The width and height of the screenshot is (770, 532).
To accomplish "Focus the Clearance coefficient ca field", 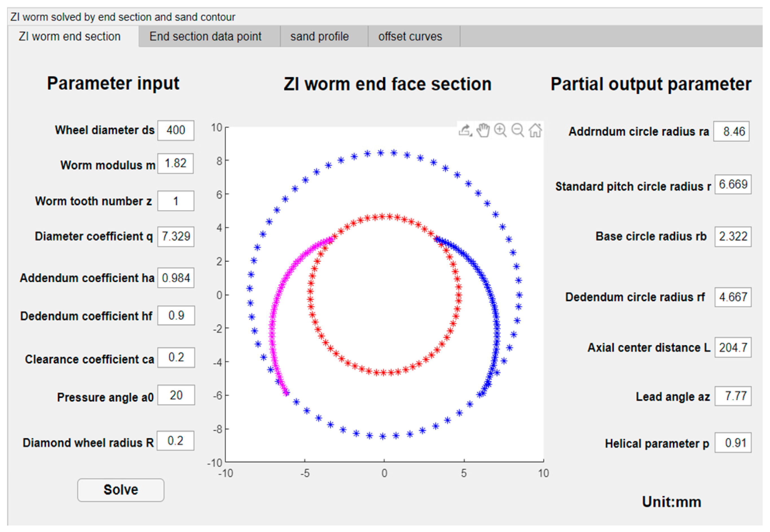I will (x=176, y=358).
